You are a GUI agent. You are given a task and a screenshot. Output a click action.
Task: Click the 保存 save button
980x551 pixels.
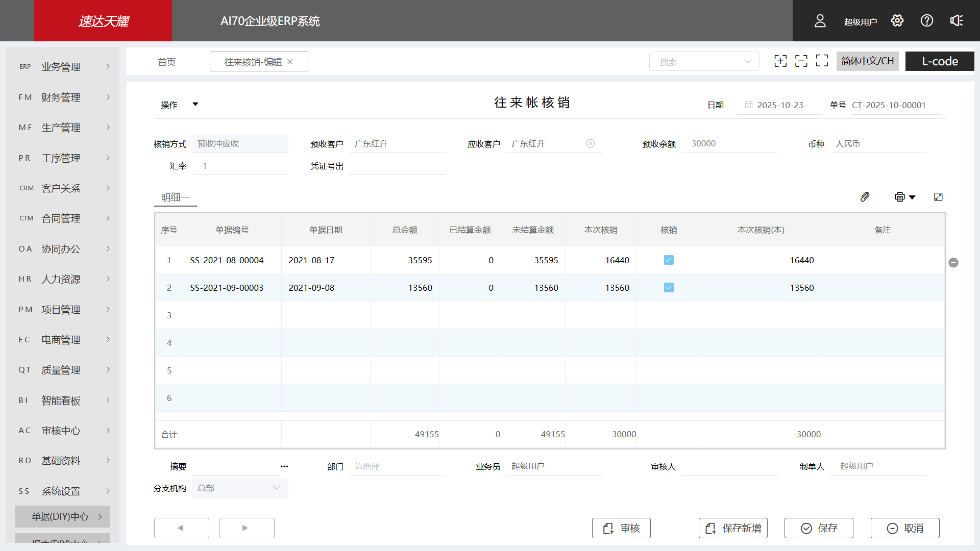pyautogui.click(x=819, y=528)
